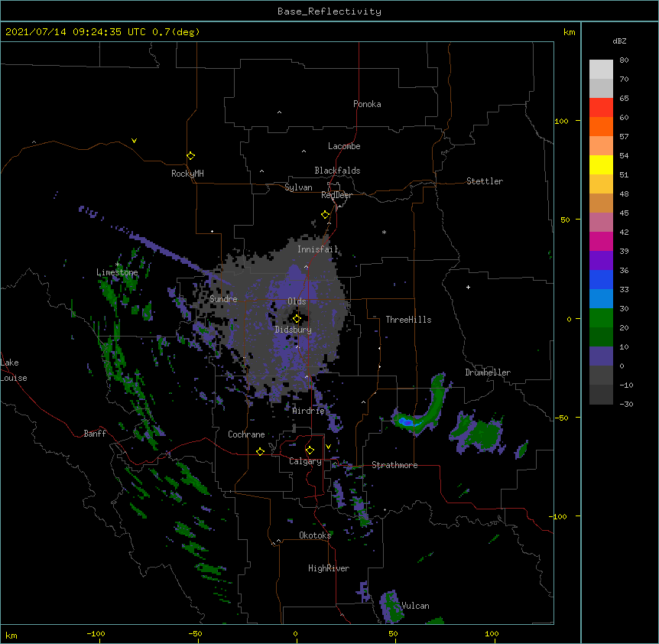Select the magenta 42 dBZ legend color
Viewport: 659px width, 644px height.
tap(601, 241)
